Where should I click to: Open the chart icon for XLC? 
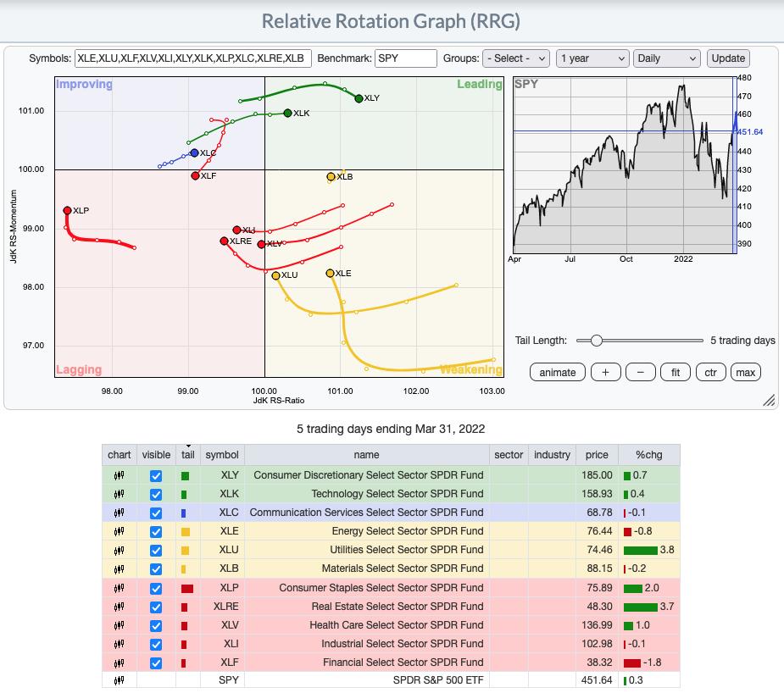coord(119,513)
